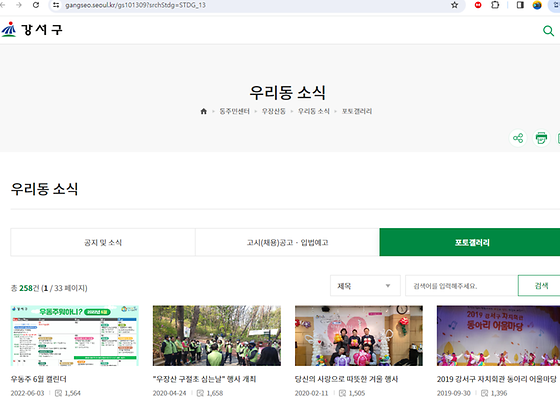560x399 pixels.
Task: Open 우리동 소식 breadcrumb link
Action: pyautogui.click(x=314, y=111)
